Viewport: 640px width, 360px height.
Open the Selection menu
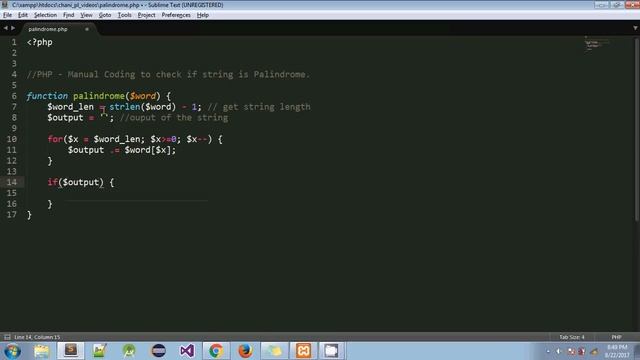[x=45, y=15]
